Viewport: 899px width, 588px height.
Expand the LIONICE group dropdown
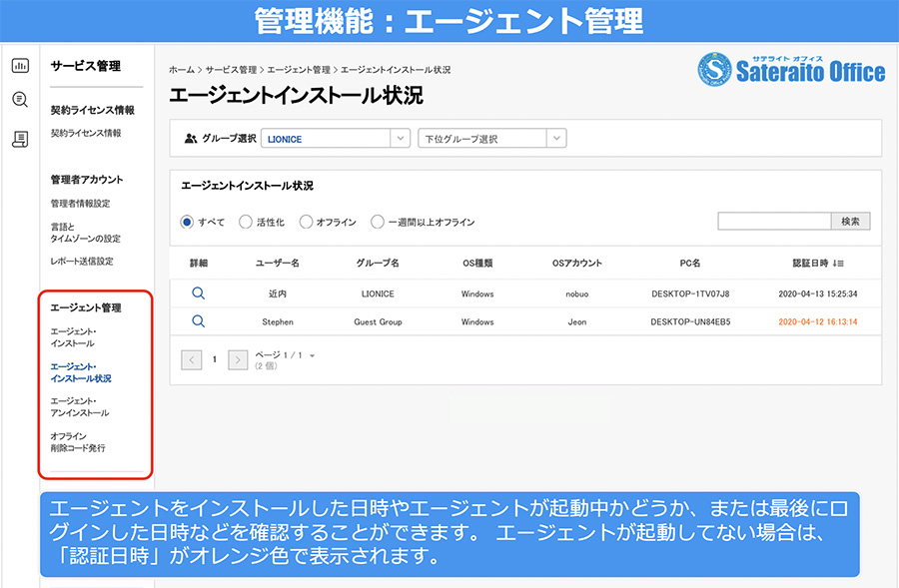click(336, 138)
